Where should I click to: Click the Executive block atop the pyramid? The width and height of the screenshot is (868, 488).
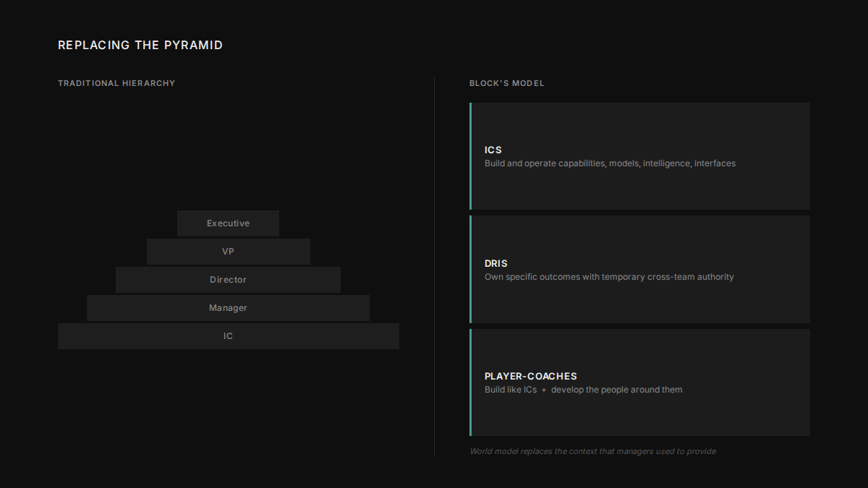(x=228, y=223)
